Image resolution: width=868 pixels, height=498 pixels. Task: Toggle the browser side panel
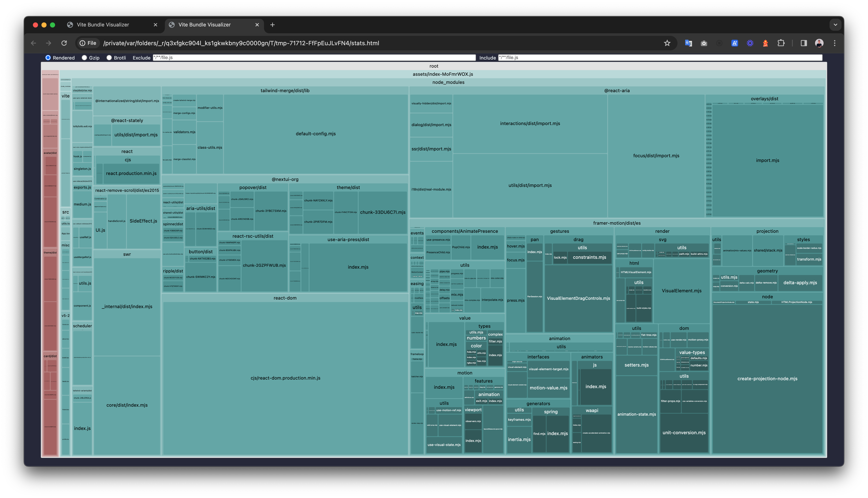click(x=804, y=43)
